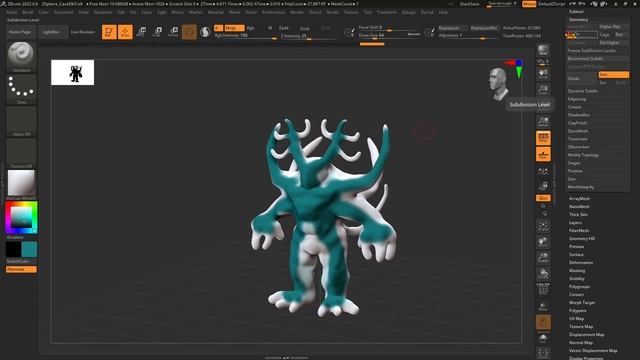The height and width of the screenshot is (360, 640).
Task: Open the Dots stroke selector
Action: pos(21,89)
